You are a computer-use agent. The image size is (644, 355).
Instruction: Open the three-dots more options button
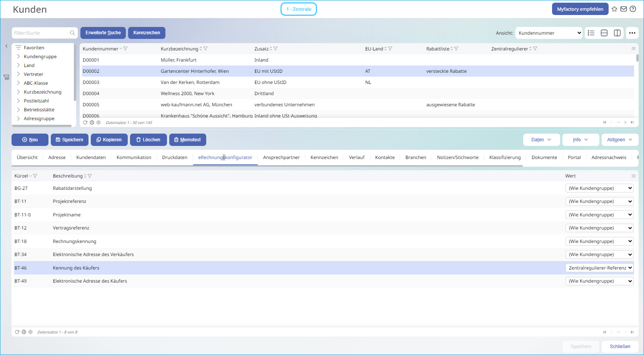(632, 33)
